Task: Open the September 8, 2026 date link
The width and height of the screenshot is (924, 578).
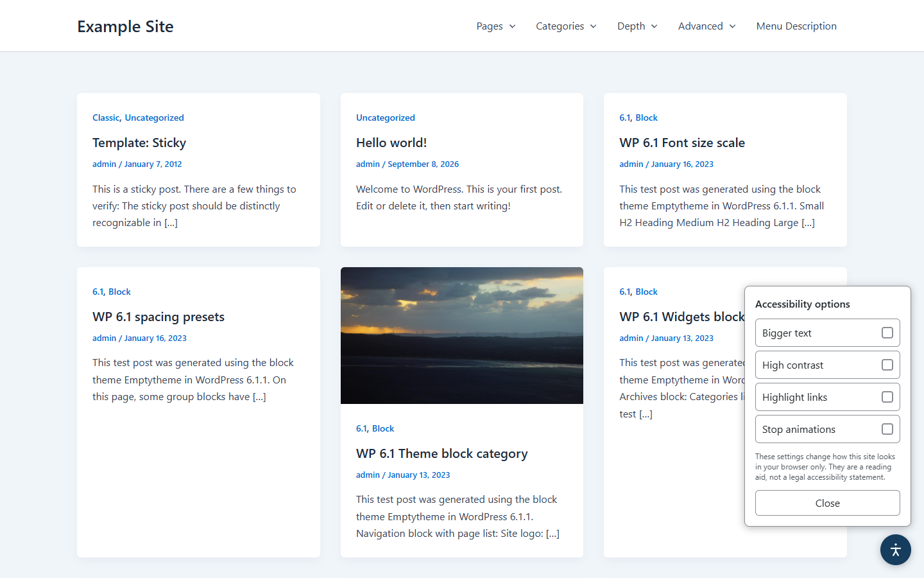Action: click(x=424, y=164)
